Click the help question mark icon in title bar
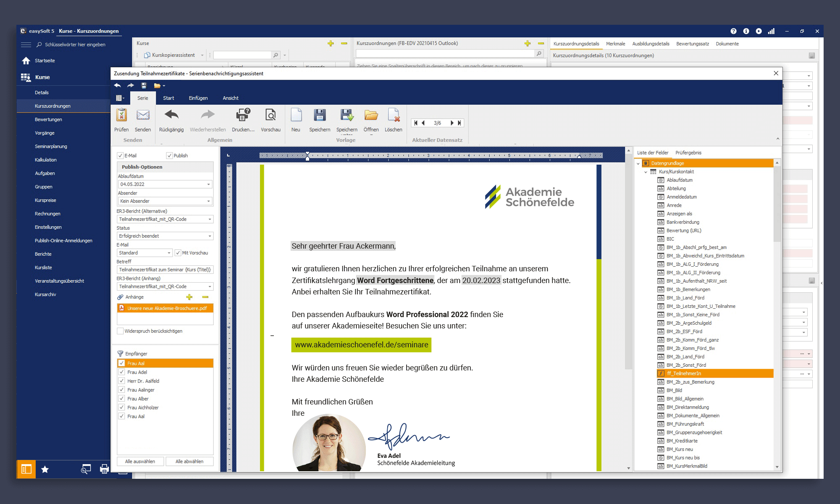 click(x=733, y=31)
